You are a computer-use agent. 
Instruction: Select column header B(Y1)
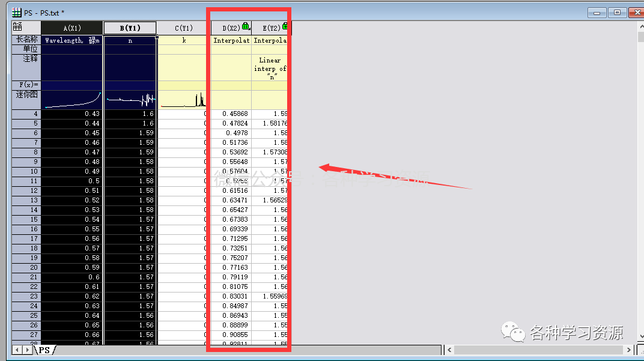[x=130, y=28]
